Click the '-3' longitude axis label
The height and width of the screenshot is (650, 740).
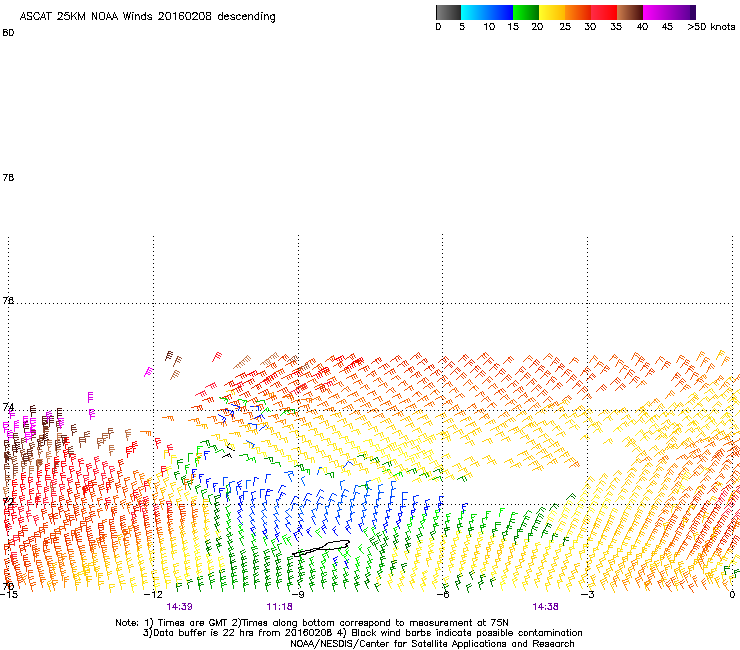[x=588, y=595]
